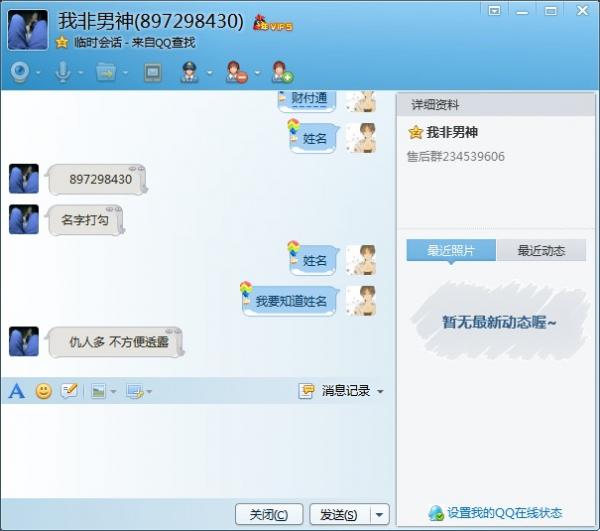Click the 临时会话 - 来自QQ查找 subtitle
The height and width of the screenshot is (531, 600).
click(x=135, y=42)
